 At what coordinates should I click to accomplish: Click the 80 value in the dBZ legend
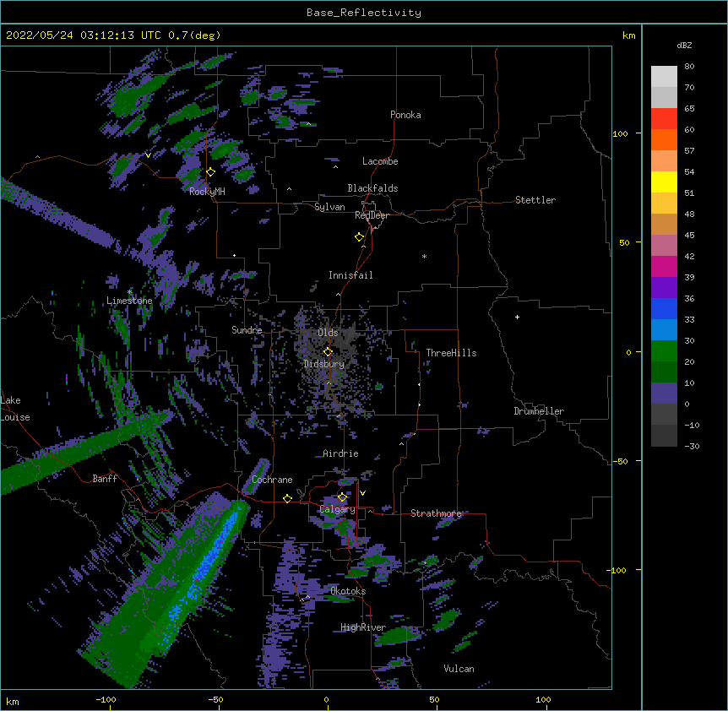[689, 67]
